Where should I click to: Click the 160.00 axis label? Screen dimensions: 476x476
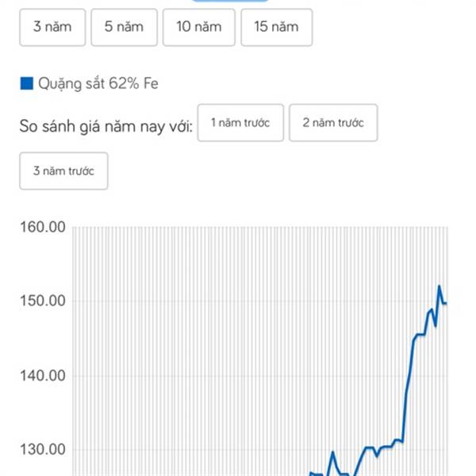43,227
